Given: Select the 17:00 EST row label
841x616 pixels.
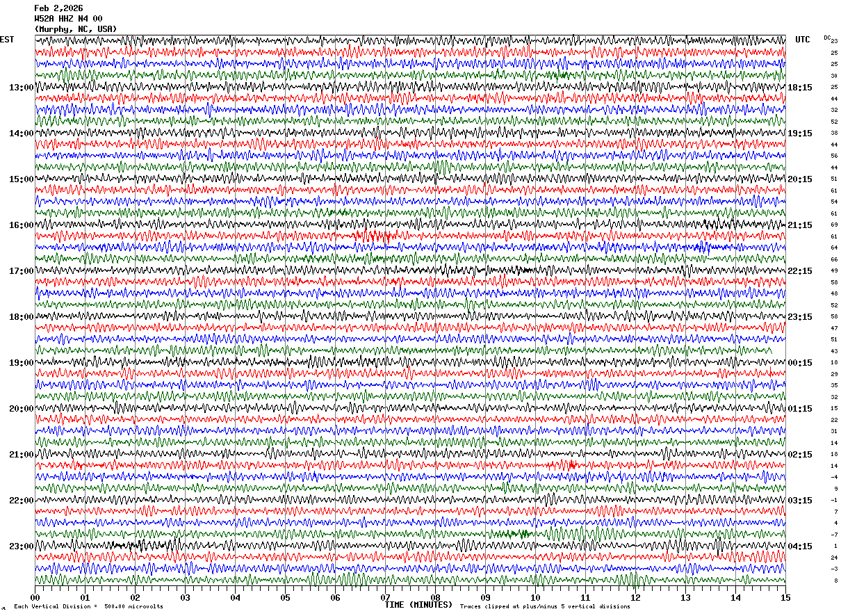Looking at the screenshot, I should [x=21, y=271].
